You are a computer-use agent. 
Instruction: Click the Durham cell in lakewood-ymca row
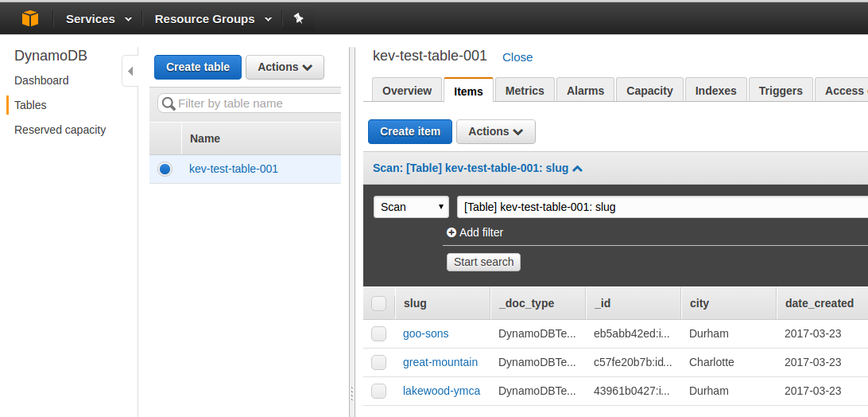click(x=708, y=391)
